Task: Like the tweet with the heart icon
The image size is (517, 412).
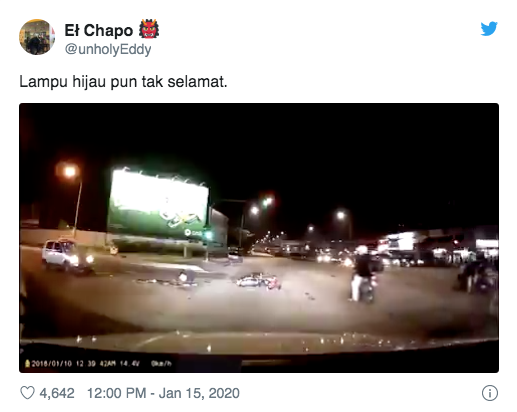Action: pyautogui.click(x=27, y=393)
